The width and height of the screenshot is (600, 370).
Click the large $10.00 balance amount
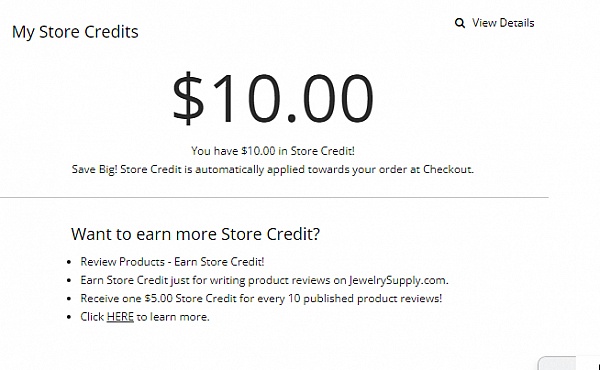pyautogui.click(x=273, y=98)
